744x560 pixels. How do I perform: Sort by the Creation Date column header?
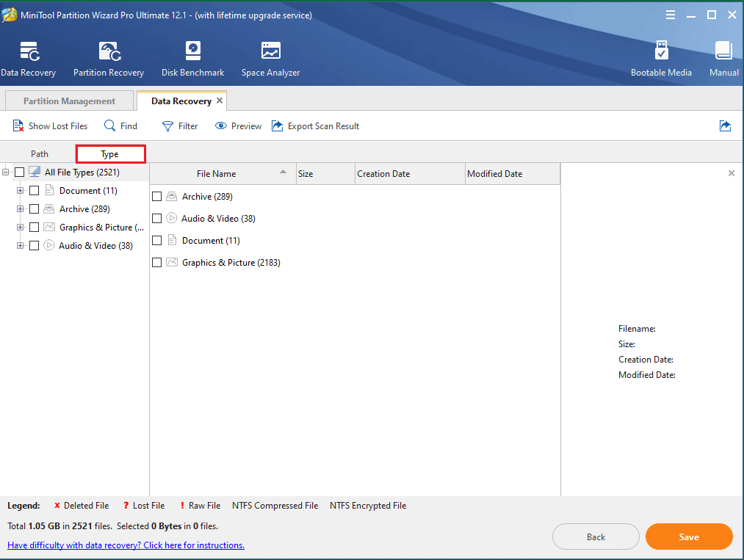(x=410, y=173)
